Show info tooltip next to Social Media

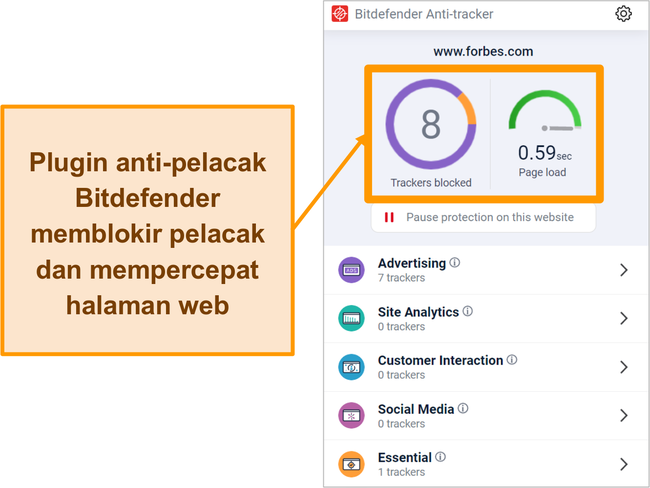pyautogui.click(x=463, y=408)
